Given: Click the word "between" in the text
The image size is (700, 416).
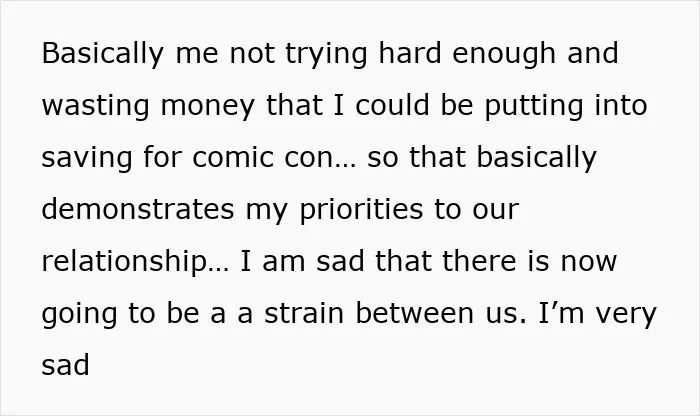Looking at the screenshot, I should 414,313.
